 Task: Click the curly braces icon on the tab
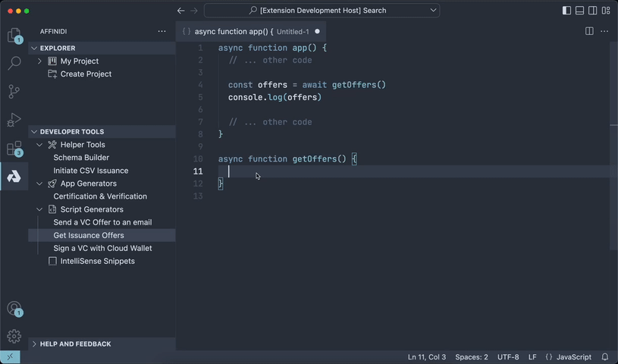tap(187, 32)
